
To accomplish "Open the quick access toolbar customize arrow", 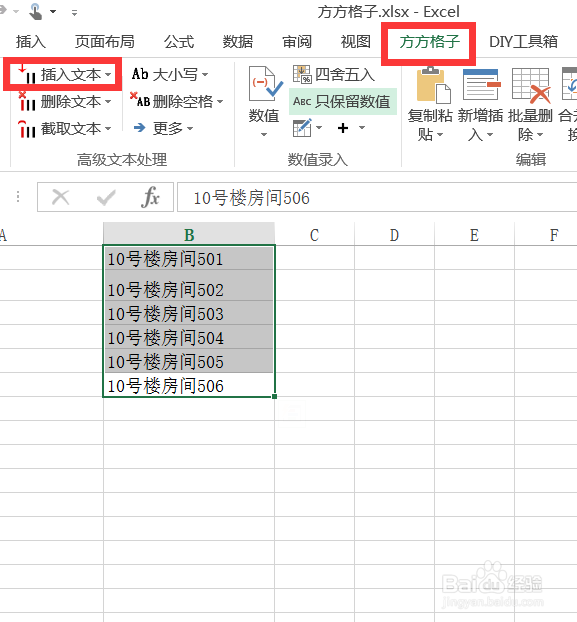I will tap(74, 13).
